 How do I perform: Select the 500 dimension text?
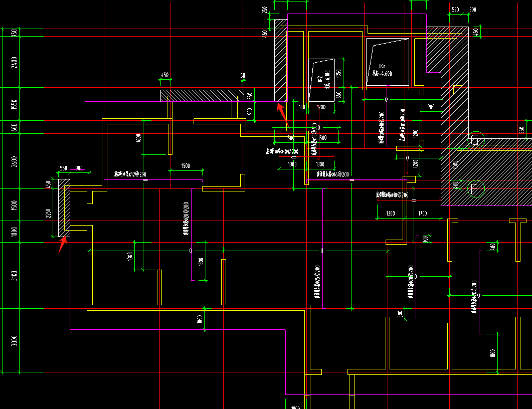click(x=400, y=314)
